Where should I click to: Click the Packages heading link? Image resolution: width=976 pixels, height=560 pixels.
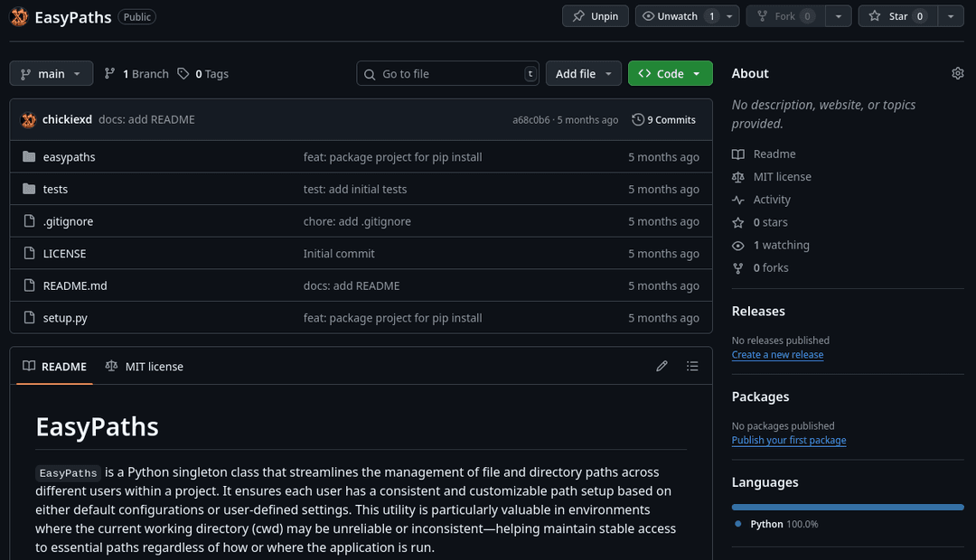[760, 397]
